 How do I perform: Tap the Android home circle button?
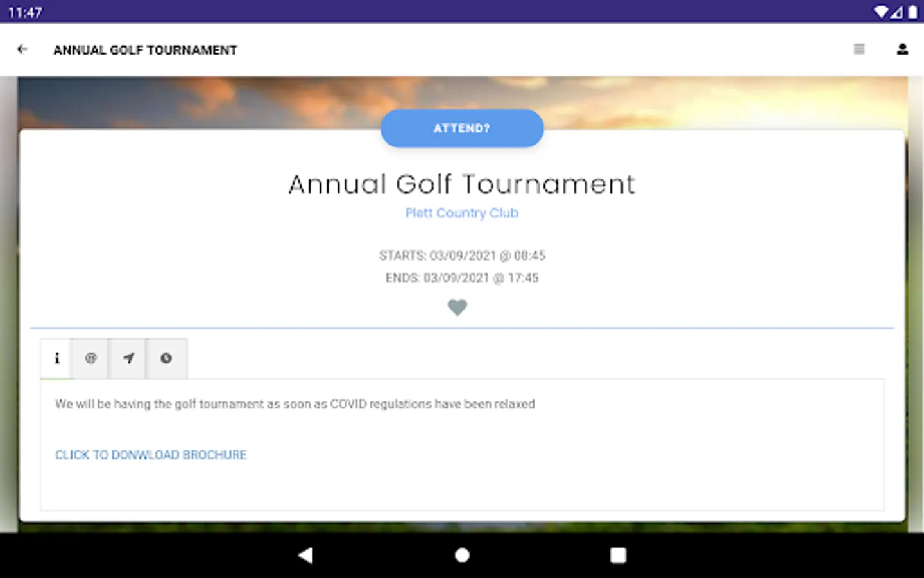pos(462,556)
